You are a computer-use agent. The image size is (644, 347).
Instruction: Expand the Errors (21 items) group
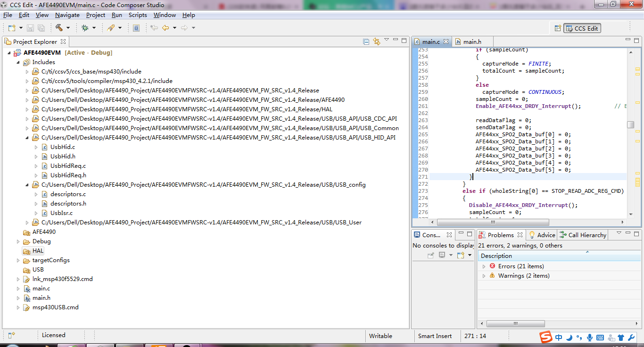(x=484, y=266)
